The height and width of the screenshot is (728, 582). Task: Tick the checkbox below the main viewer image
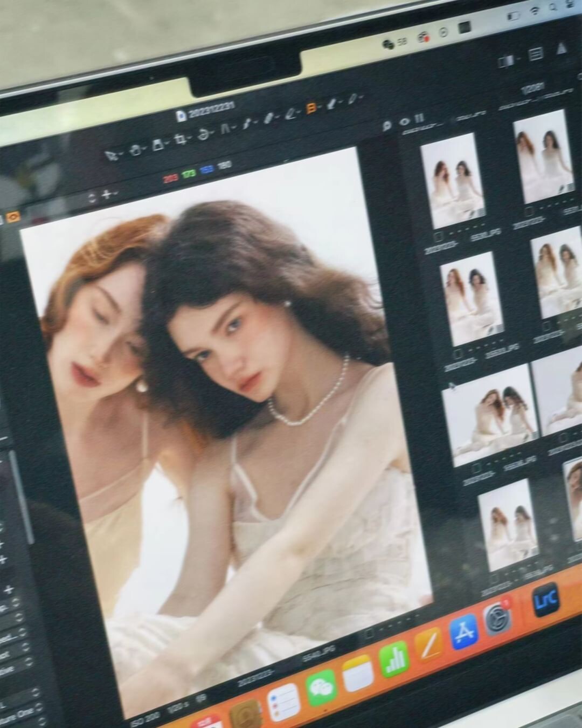[x=369, y=633]
